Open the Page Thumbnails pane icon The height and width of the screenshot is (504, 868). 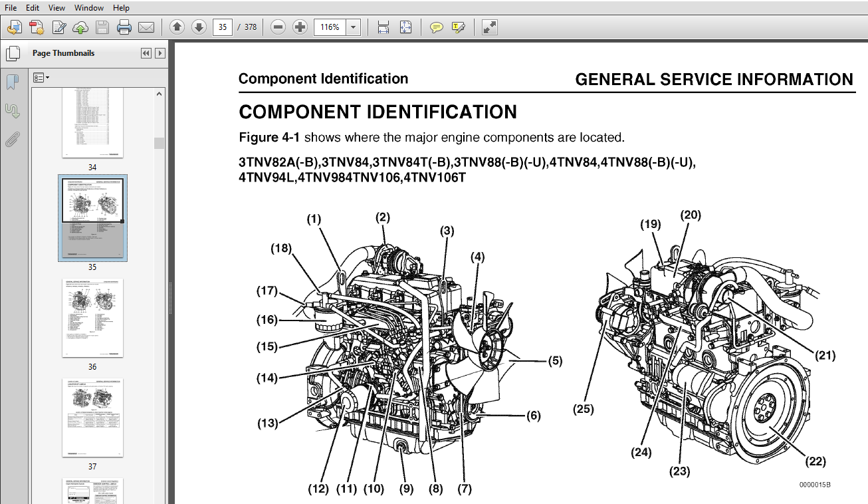coord(13,53)
